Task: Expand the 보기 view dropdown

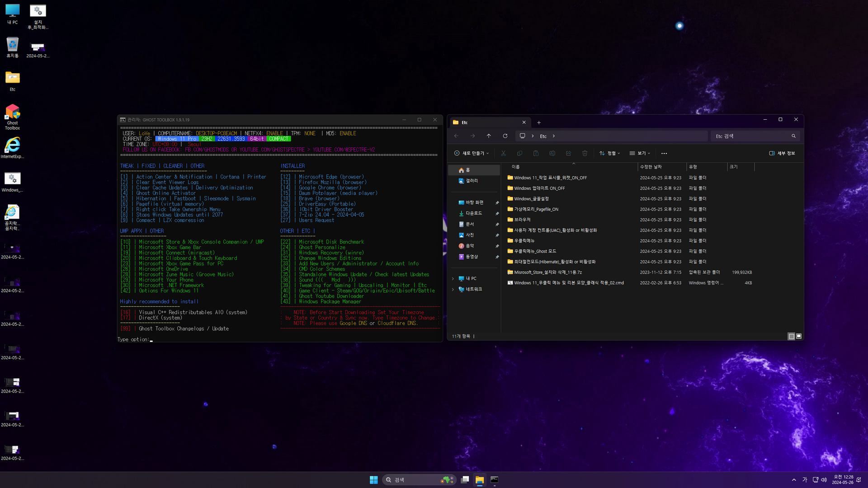Action: tap(640, 153)
